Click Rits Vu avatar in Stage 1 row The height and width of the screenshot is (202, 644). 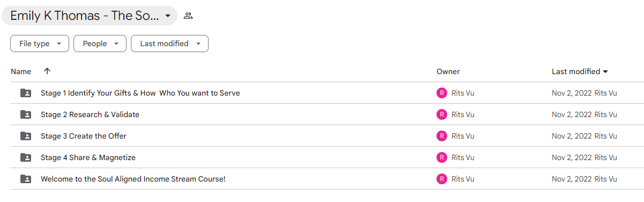[441, 93]
